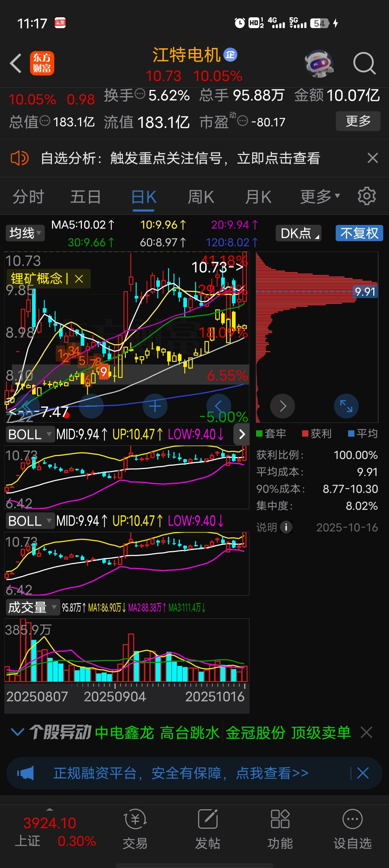Open chart settings gear icon
389x868 pixels.
tap(367, 196)
